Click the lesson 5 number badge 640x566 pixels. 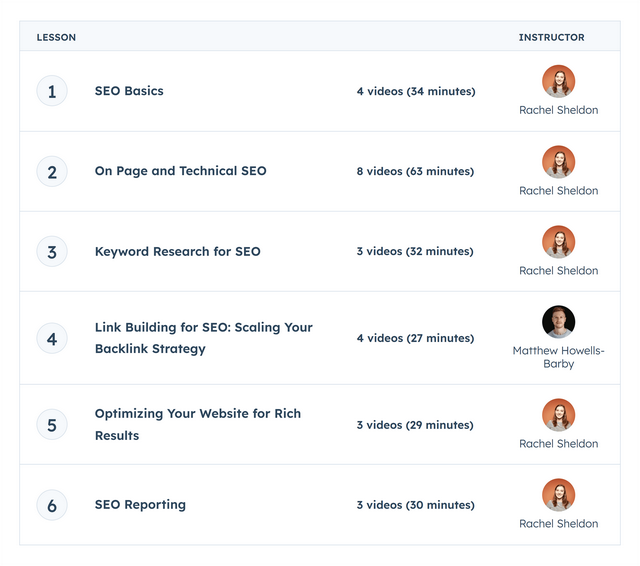coord(52,425)
